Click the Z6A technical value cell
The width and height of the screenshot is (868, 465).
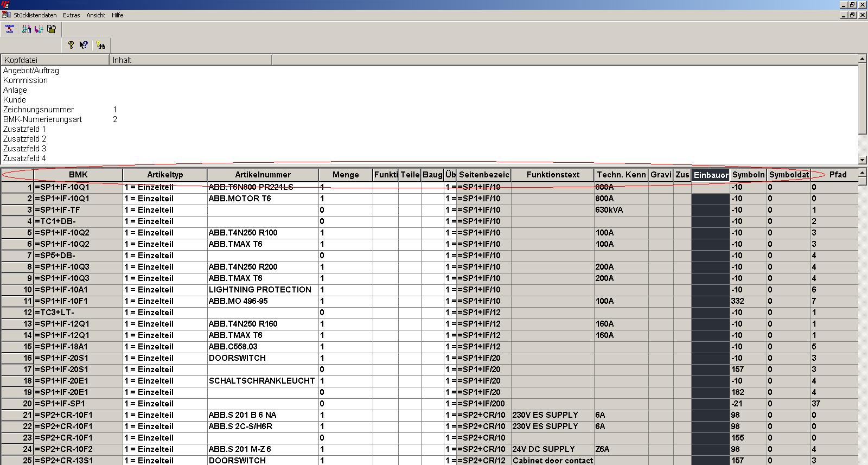[x=621, y=449]
